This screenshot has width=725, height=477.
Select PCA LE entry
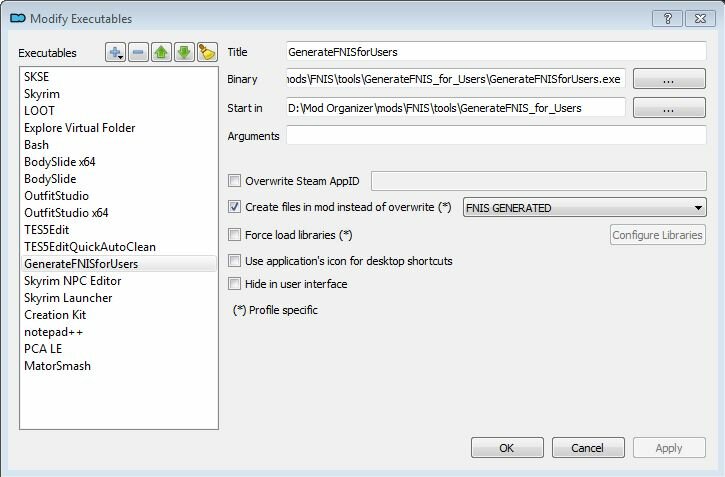tap(118, 349)
